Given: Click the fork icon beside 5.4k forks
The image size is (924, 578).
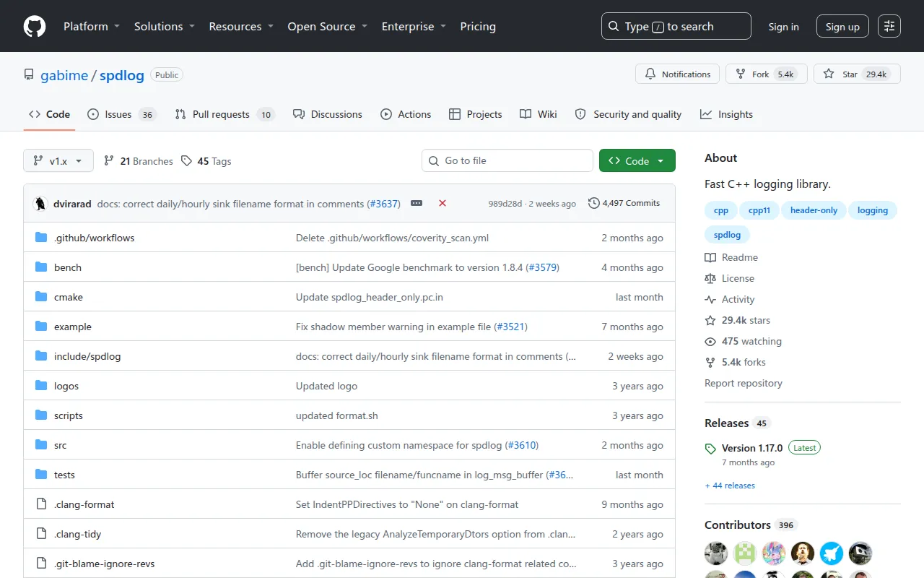Looking at the screenshot, I should point(710,362).
